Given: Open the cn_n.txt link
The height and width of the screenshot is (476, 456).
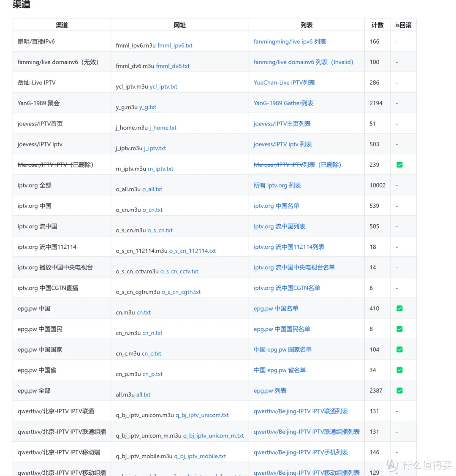Looking at the screenshot, I should [152, 333].
